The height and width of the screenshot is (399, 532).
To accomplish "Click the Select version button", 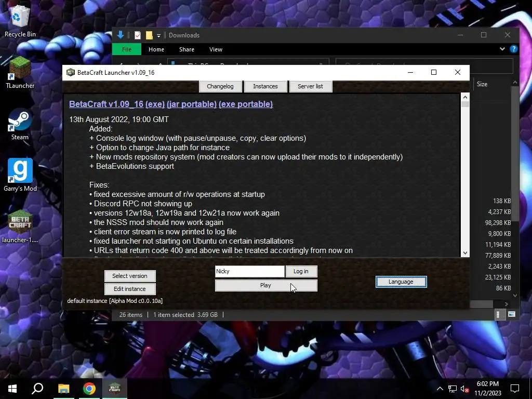I will [x=130, y=276].
